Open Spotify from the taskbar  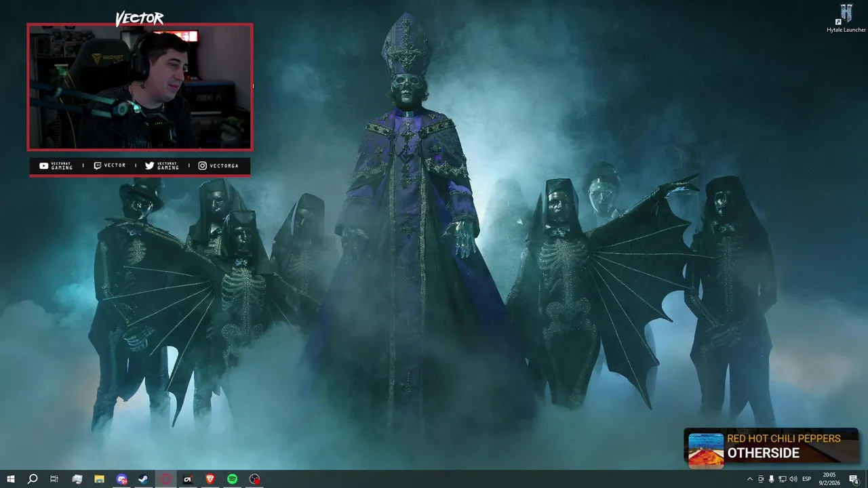(x=232, y=479)
